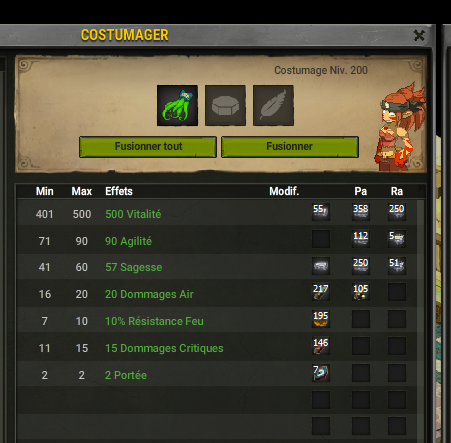Click the Sagesse Modif rune icon

coord(321,266)
